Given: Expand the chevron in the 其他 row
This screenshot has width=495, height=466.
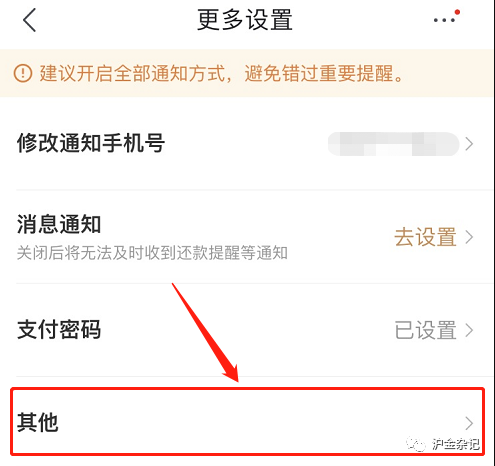Looking at the screenshot, I should [x=469, y=423].
